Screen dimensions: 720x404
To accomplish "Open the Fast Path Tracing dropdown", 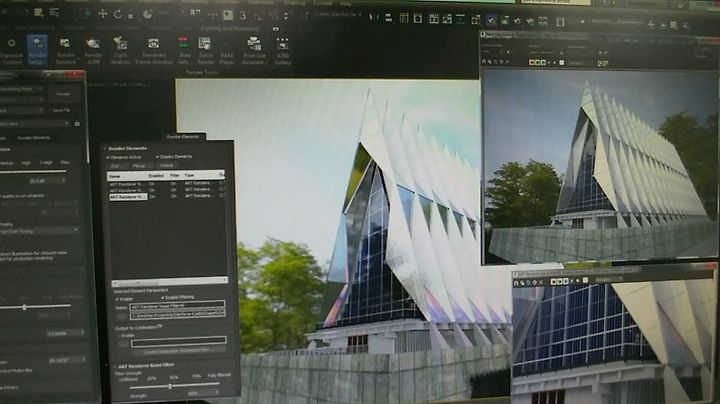I will point(39,231).
